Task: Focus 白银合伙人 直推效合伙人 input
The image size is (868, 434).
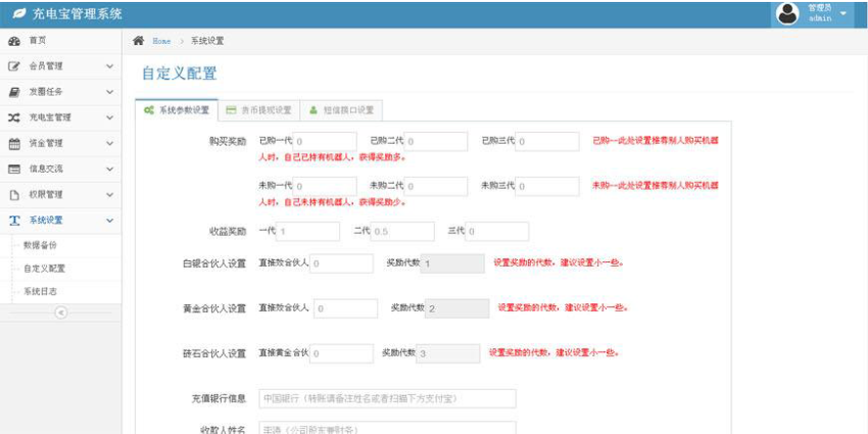Action: click(x=341, y=264)
